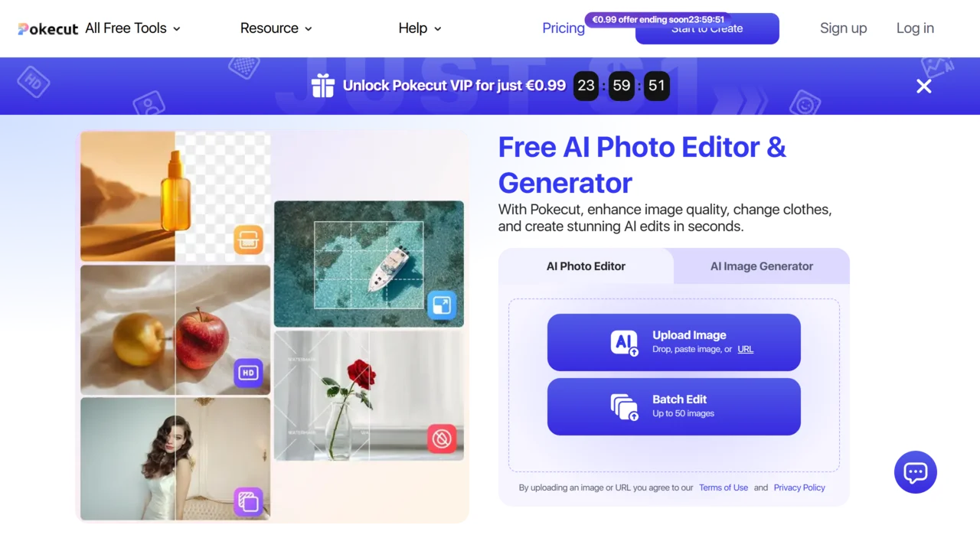Click the hours box showing 23 in countdown
Viewport: 980px width, 551px height.
(586, 86)
